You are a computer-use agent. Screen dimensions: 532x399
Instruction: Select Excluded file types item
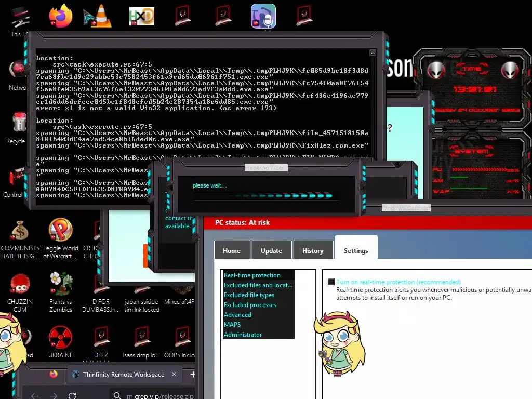pyautogui.click(x=249, y=295)
